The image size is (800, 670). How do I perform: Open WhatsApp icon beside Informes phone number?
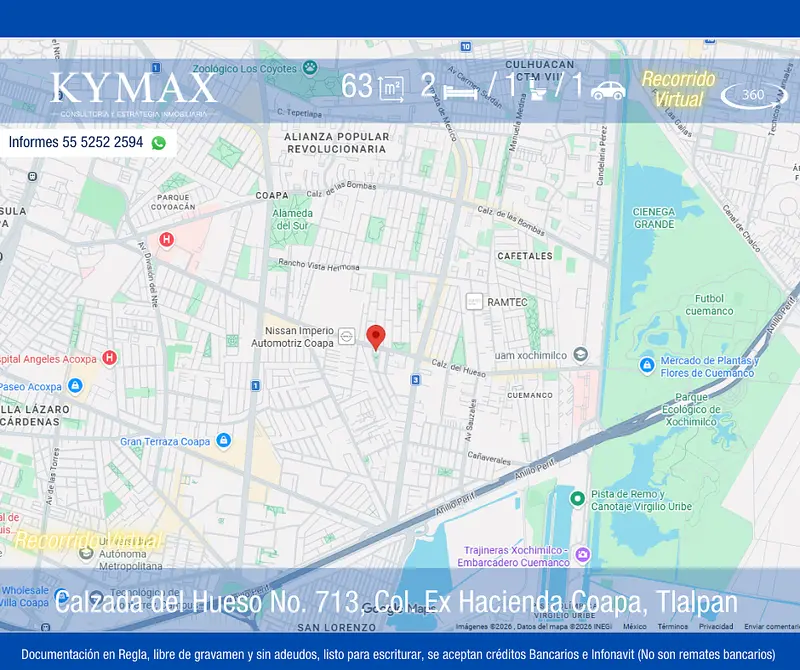pos(159,143)
